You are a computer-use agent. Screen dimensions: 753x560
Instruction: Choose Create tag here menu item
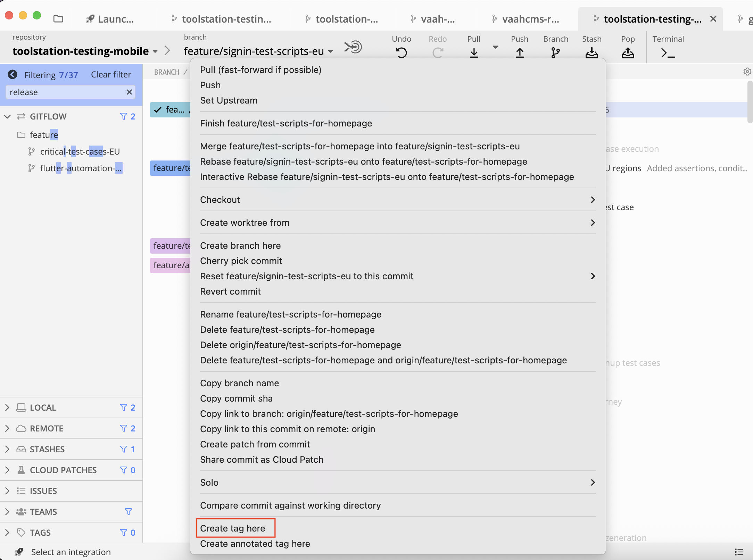(x=232, y=528)
